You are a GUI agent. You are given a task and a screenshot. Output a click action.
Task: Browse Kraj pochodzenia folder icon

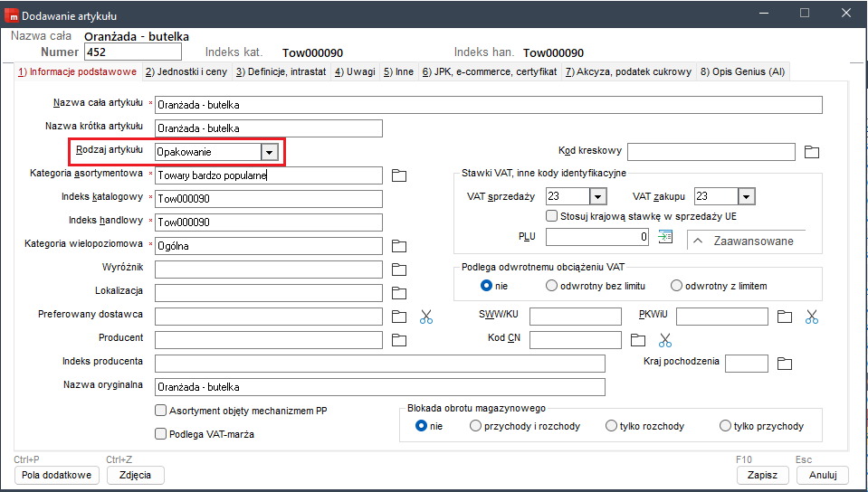pos(785,364)
